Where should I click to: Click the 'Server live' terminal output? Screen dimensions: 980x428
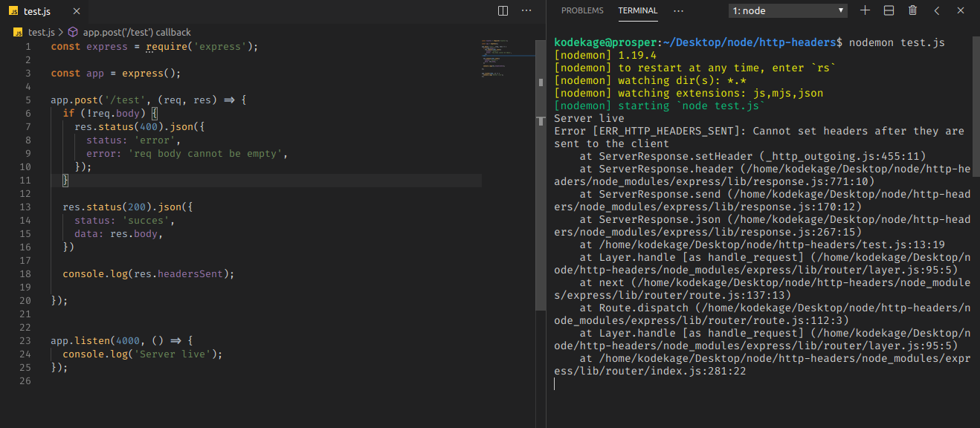coord(589,118)
